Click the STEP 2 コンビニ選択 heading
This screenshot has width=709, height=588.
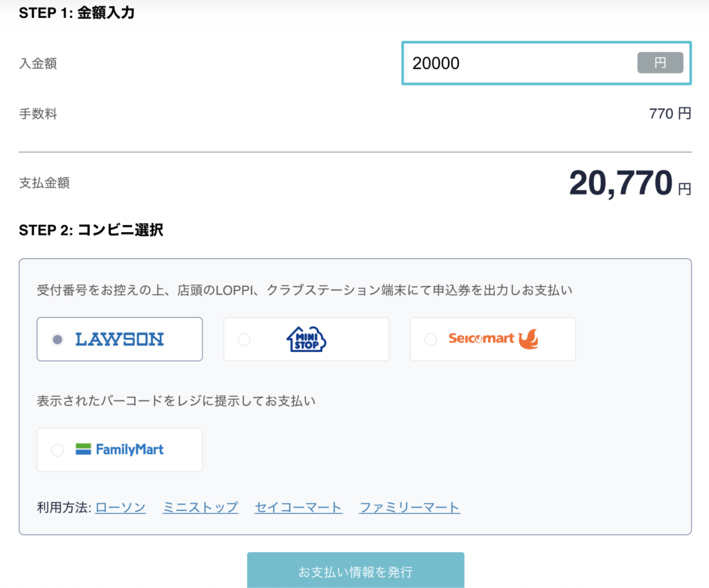[x=91, y=229]
